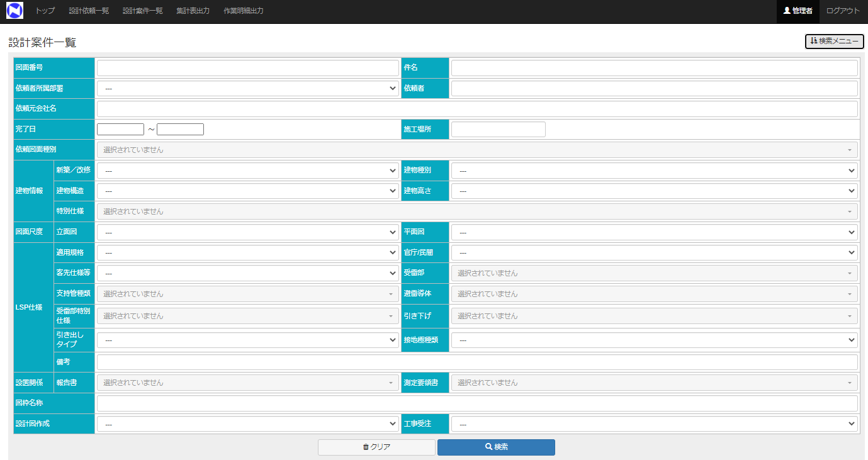868x460 pixels.
Task: Expand the 依頼者所属部署 dropdown
Action: pyautogui.click(x=248, y=88)
